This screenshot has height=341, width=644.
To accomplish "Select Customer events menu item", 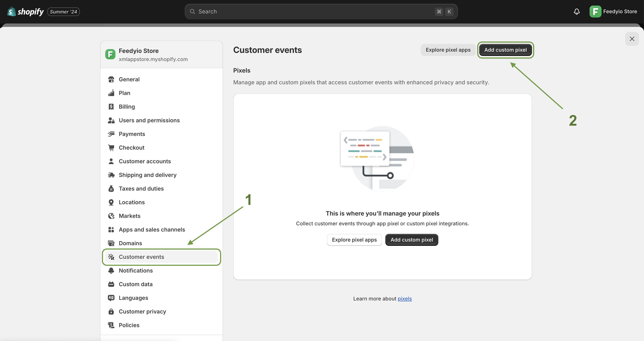I will pos(162,257).
